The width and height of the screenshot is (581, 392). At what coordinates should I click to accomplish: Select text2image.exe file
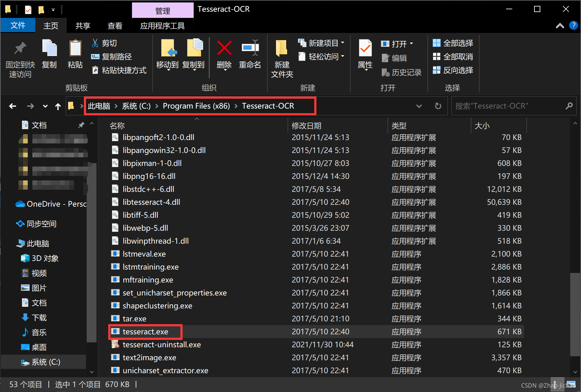pyautogui.click(x=149, y=357)
